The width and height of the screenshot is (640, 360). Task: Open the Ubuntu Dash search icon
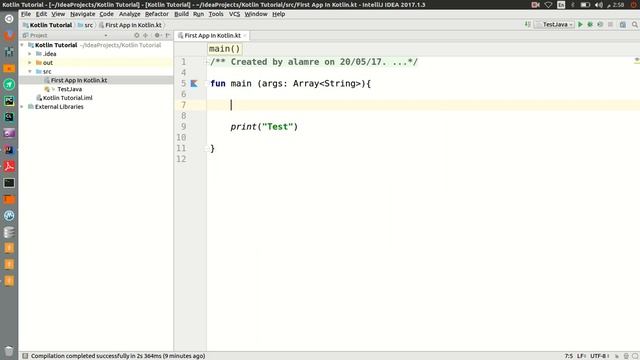click(9, 19)
